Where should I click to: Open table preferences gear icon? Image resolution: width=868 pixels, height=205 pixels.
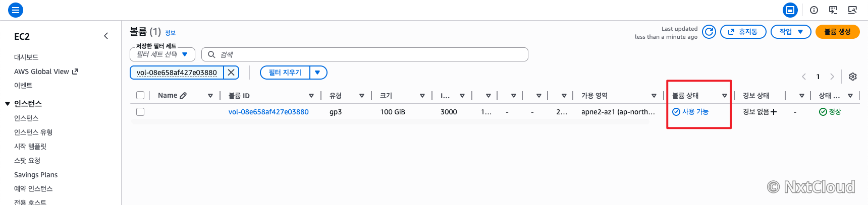(x=853, y=77)
